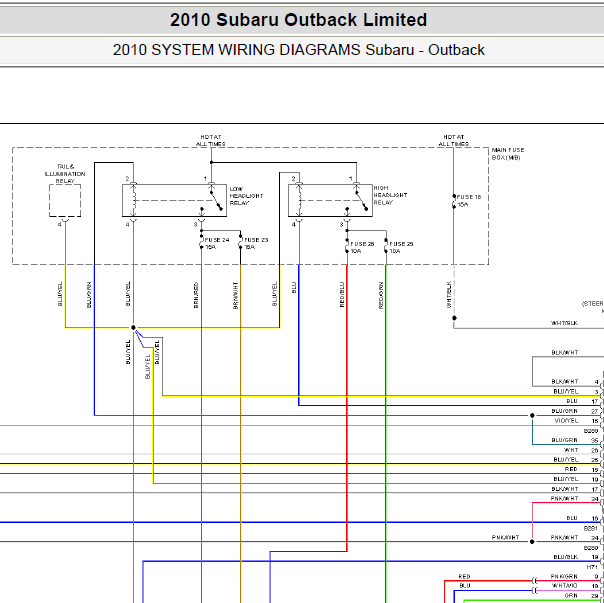Image resolution: width=604 pixels, height=603 pixels.
Task: Click the vertical "BRN/WHT" wire label
Action: 235,295
